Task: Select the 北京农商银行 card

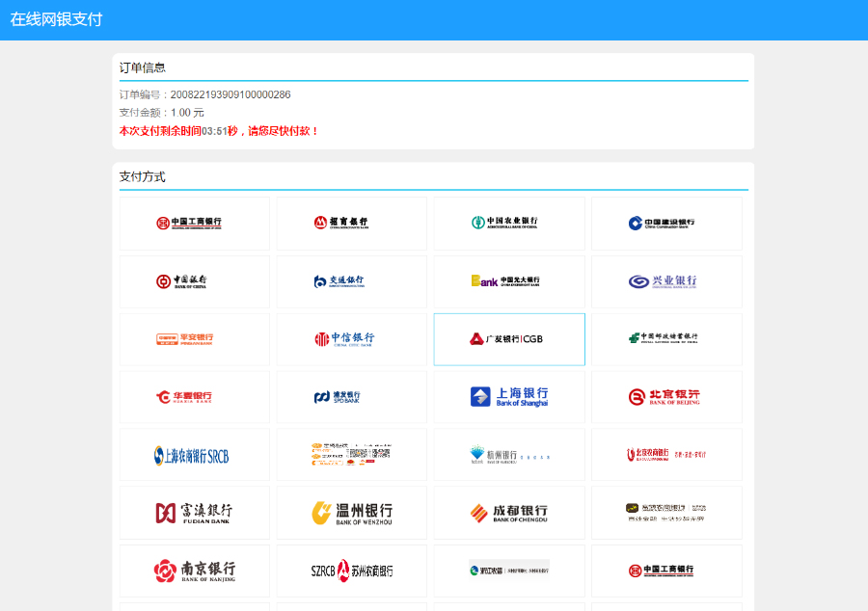Action: pyautogui.click(x=666, y=455)
